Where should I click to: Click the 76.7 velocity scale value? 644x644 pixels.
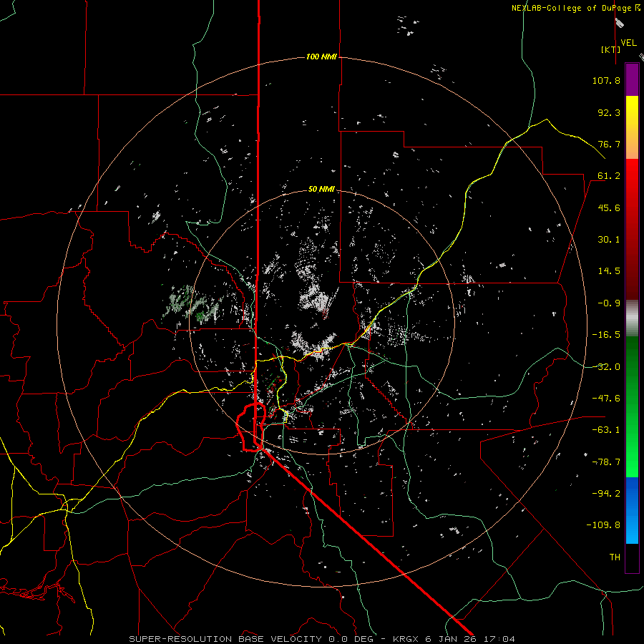tap(609, 144)
